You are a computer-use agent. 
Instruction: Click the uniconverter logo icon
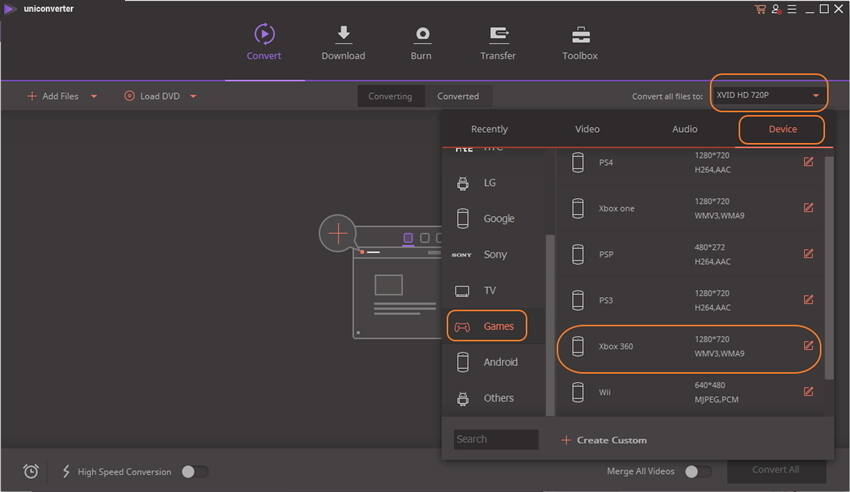click(10, 9)
